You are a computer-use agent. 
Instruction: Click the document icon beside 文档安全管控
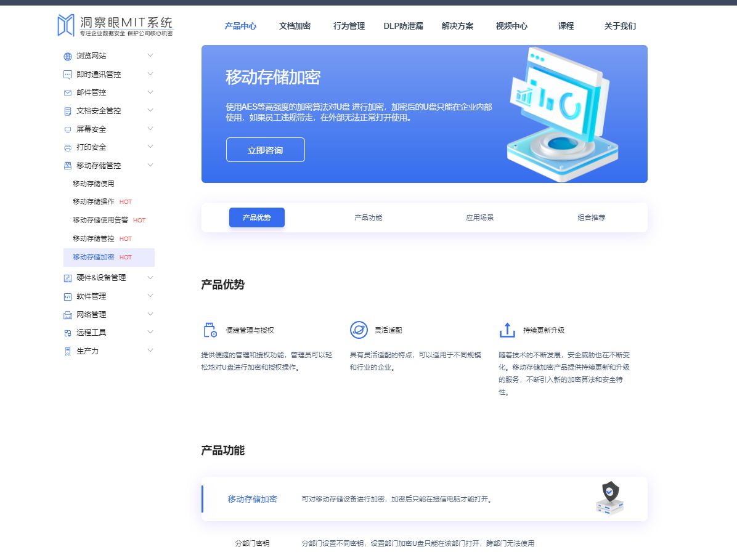coord(68,112)
